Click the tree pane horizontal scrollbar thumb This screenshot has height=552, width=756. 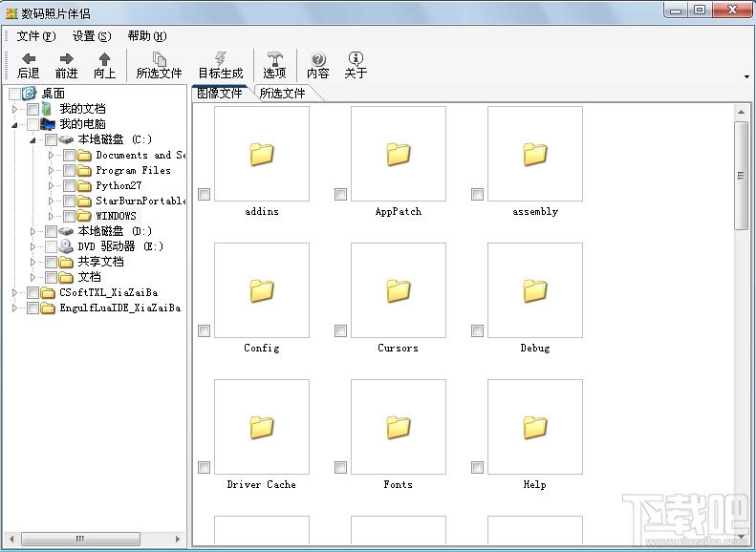click(x=80, y=539)
